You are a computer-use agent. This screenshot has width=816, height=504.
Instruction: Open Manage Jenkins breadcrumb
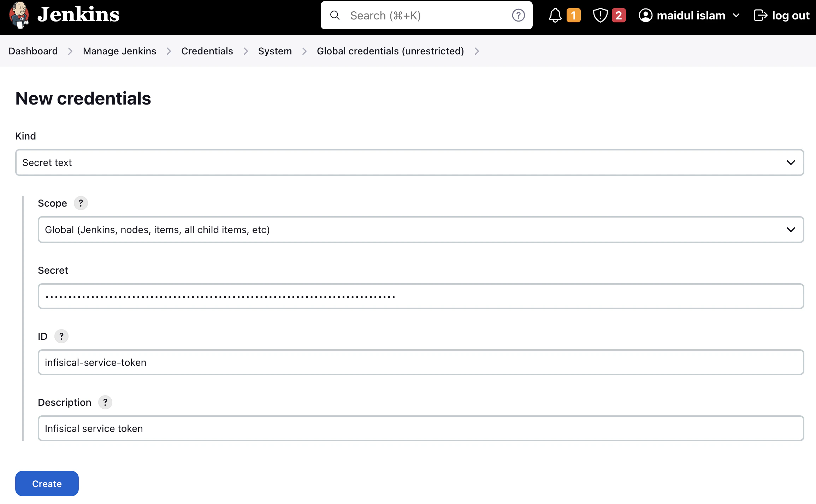119,51
